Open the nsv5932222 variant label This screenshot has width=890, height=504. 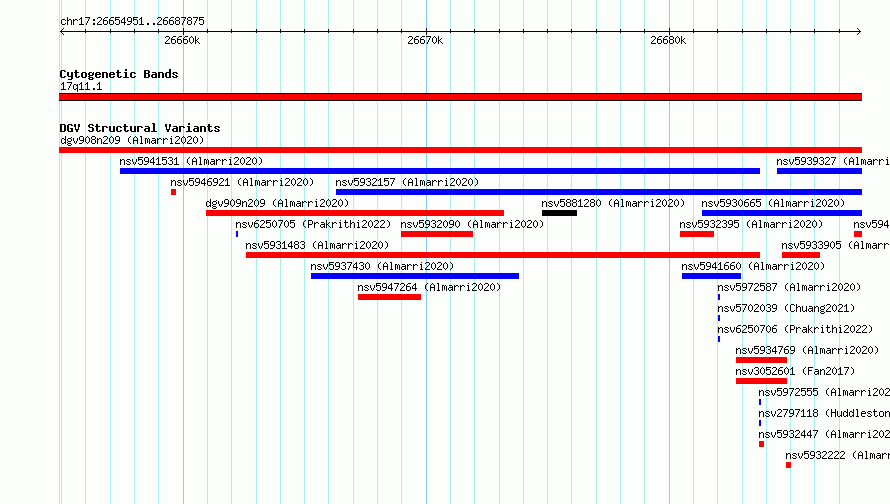click(837, 455)
